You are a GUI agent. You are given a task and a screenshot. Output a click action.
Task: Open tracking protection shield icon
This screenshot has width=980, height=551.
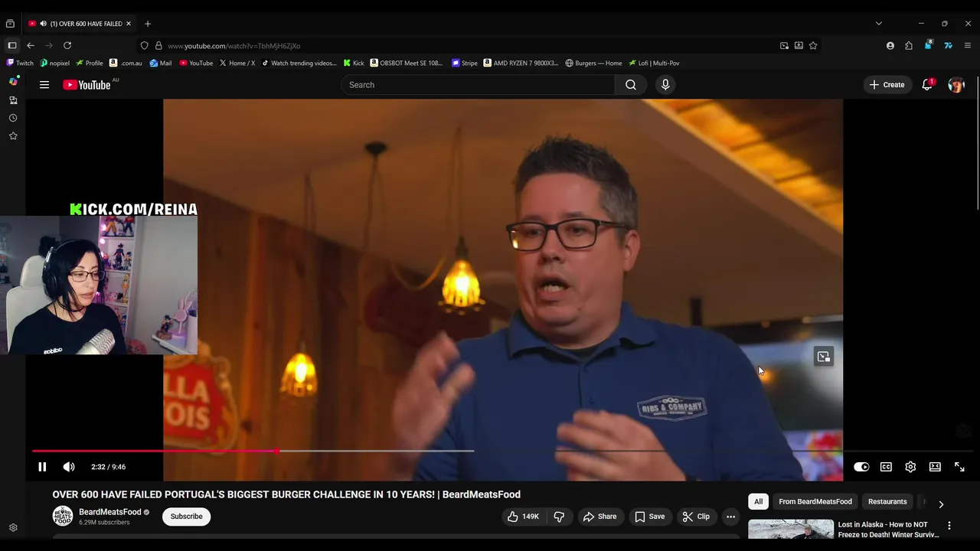[x=144, y=46]
